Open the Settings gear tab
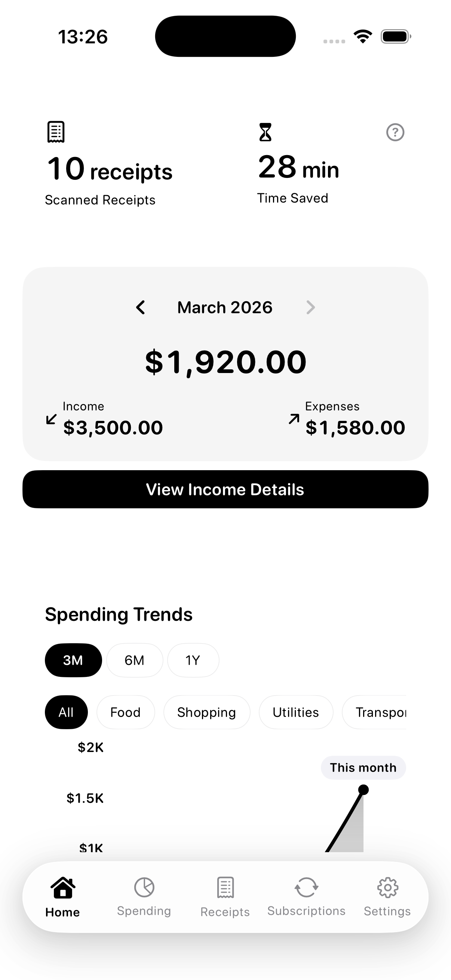This screenshot has height=980, width=451. (x=387, y=896)
